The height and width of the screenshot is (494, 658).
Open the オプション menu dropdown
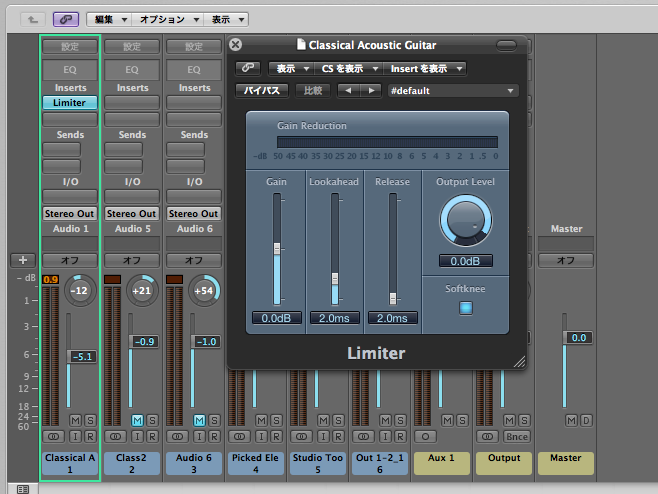pos(168,19)
